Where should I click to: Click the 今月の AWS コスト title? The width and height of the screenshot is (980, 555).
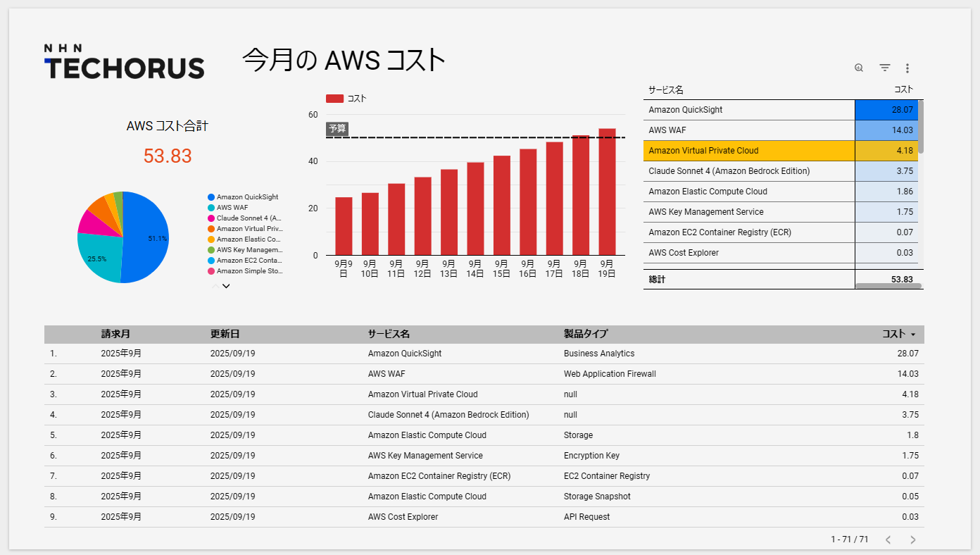point(344,61)
